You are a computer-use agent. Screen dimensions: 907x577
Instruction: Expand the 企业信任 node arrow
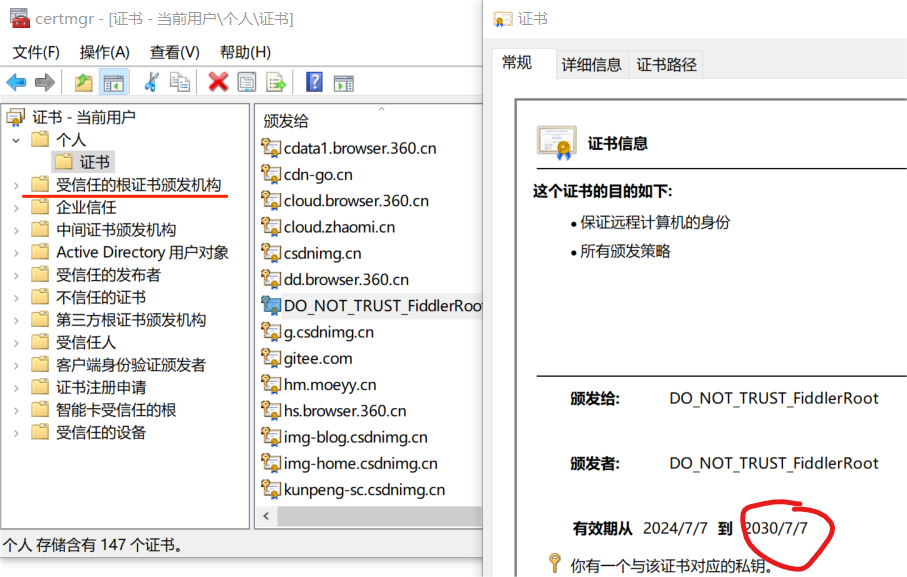point(16,208)
